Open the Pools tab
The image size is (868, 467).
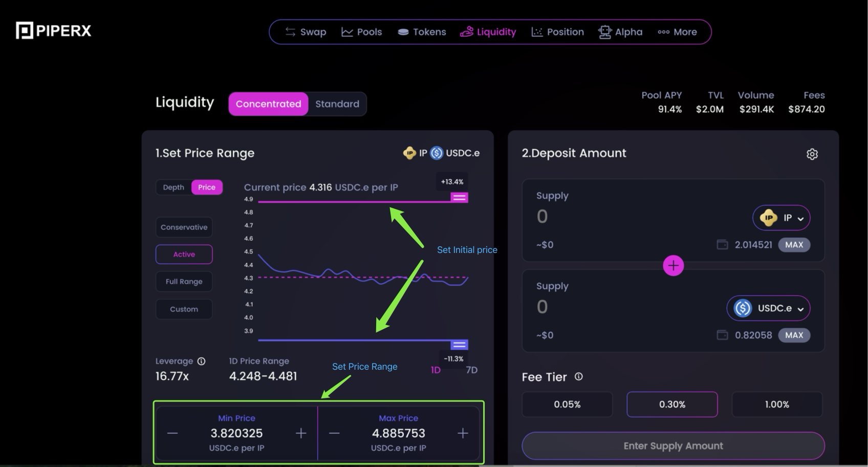(362, 32)
